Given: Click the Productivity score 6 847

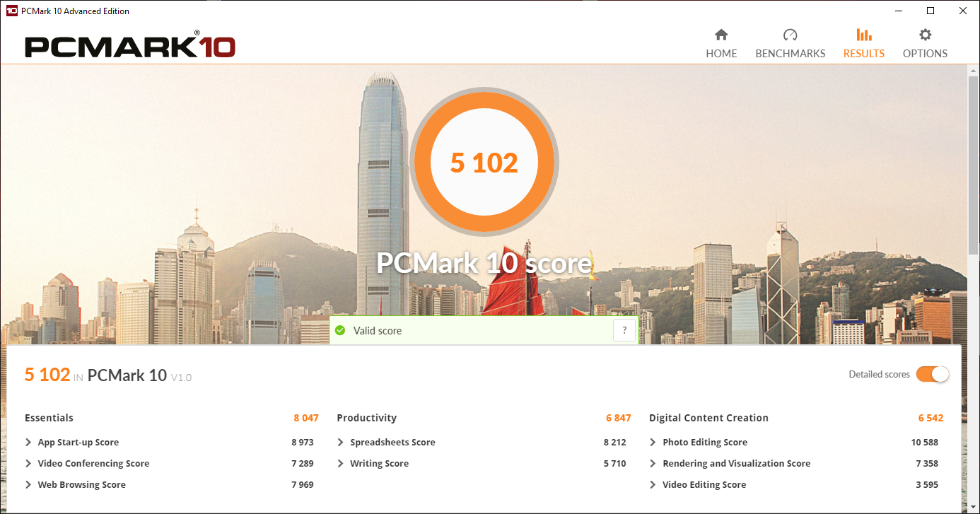Looking at the screenshot, I should pyautogui.click(x=619, y=418).
